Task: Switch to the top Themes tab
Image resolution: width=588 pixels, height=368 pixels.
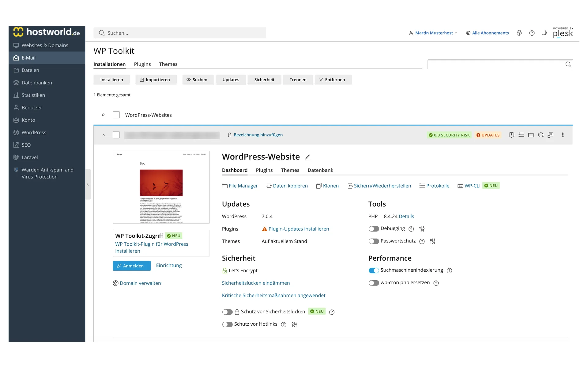Action: click(x=168, y=64)
